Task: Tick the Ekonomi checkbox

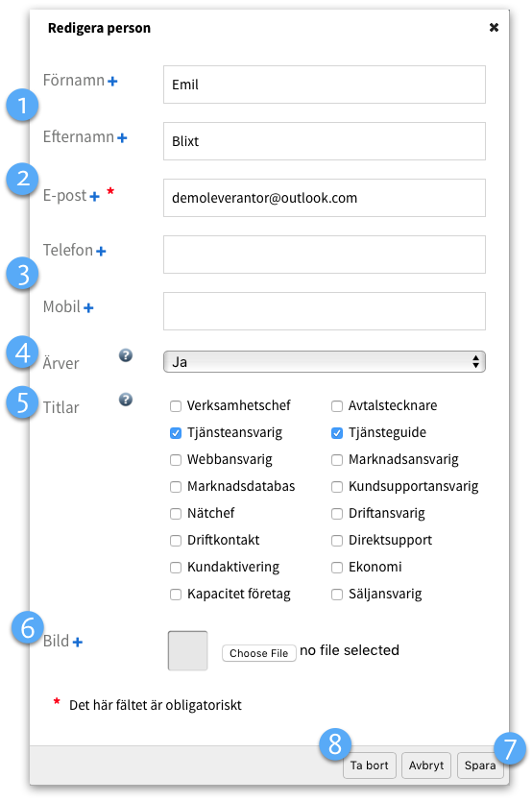Action: point(337,568)
